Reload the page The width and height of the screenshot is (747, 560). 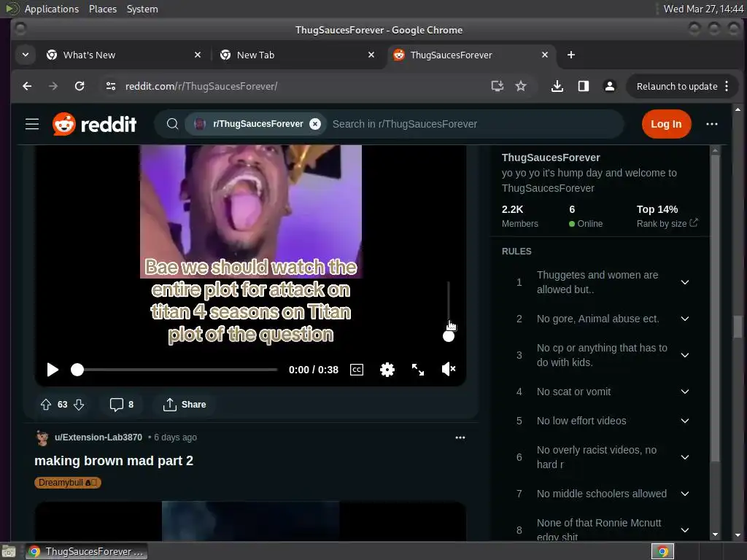point(80,86)
